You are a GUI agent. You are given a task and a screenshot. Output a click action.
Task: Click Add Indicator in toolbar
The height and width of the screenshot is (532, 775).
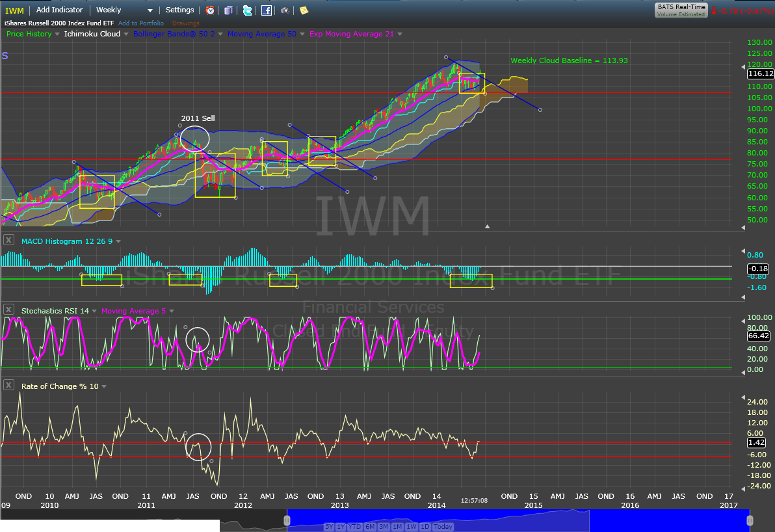pyautogui.click(x=59, y=10)
